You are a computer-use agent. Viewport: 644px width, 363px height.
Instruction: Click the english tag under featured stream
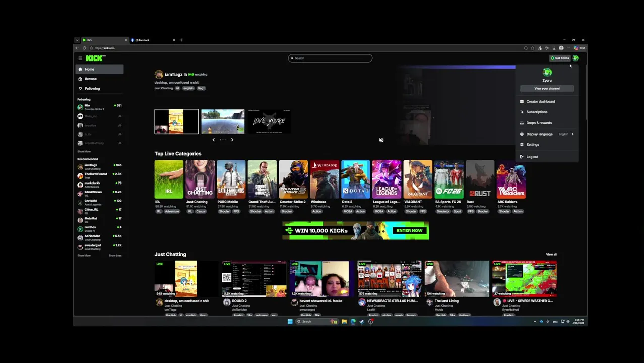(x=188, y=88)
